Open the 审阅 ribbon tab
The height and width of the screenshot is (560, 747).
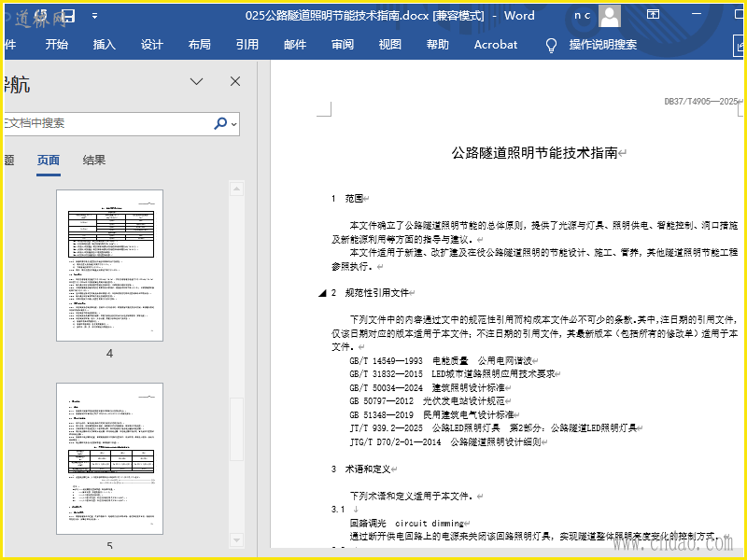point(343,45)
